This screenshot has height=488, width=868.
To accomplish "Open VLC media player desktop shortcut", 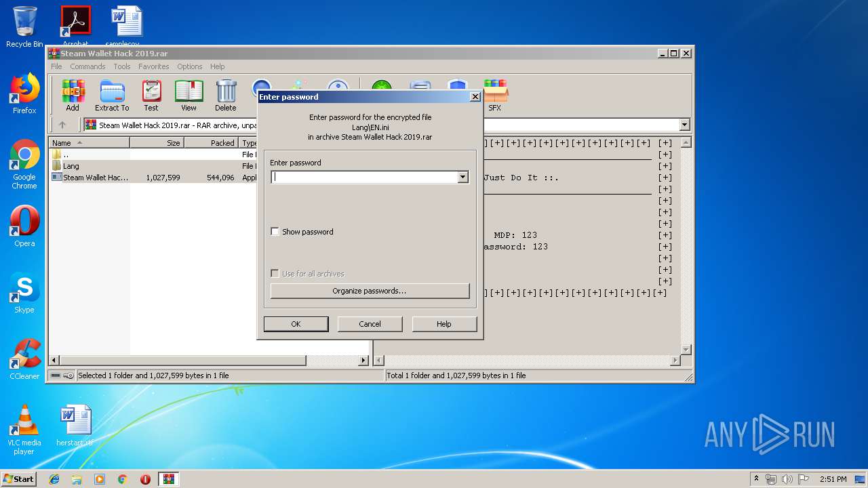I will pos(24,430).
